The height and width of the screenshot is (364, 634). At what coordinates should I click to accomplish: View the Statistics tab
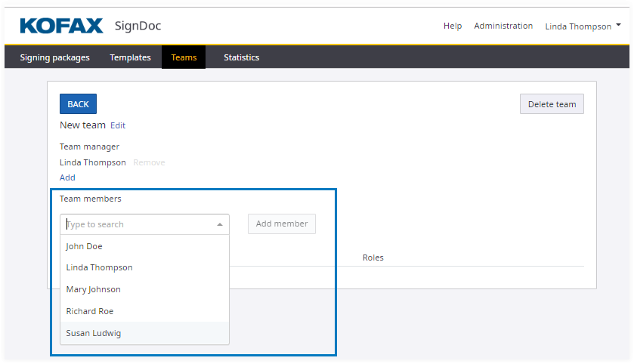pyautogui.click(x=241, y=57)
